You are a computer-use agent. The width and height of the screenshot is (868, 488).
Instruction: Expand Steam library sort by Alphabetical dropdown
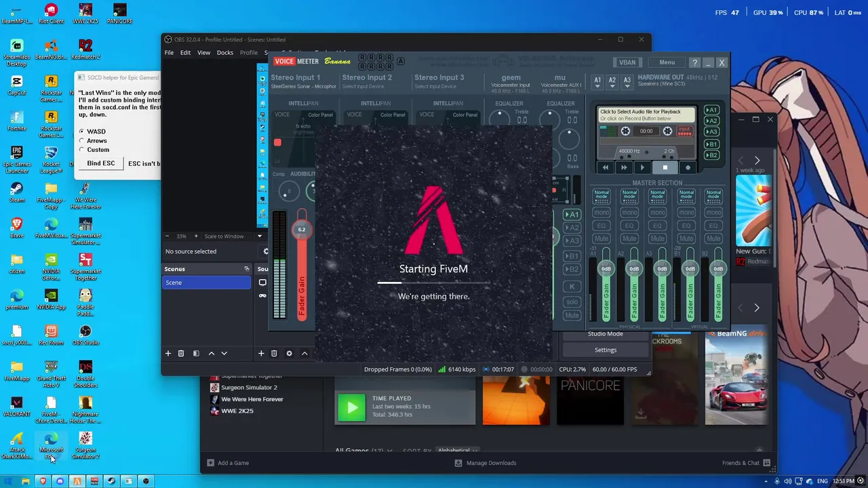458,451
